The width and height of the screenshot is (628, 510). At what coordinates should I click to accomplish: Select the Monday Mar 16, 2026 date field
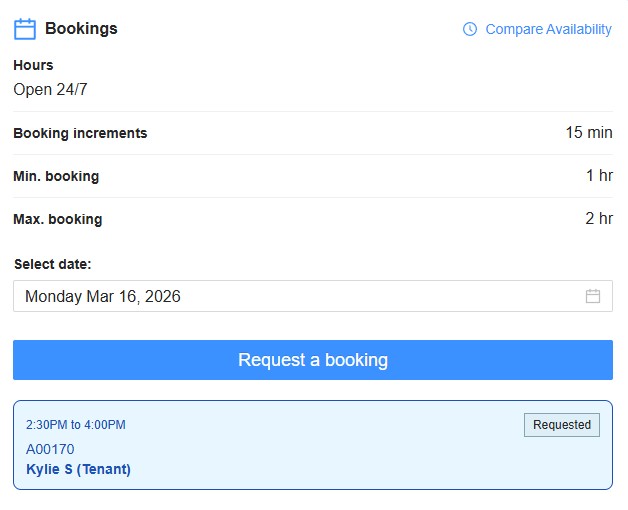coord(313,296)
